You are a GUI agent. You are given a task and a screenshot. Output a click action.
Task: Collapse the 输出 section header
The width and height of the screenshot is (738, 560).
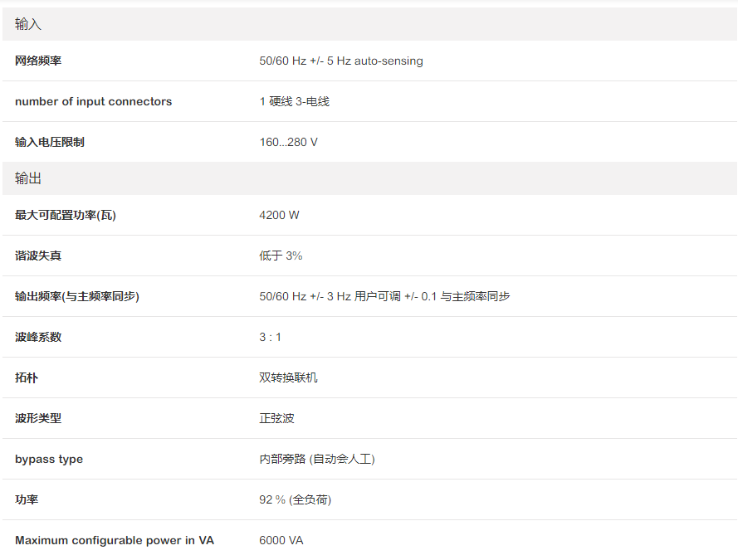pos(28,178)
